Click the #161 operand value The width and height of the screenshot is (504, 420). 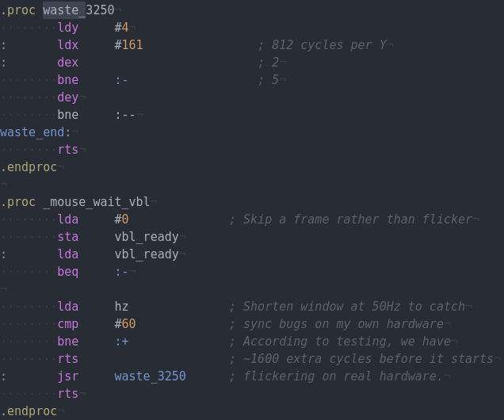click(128, 44)
